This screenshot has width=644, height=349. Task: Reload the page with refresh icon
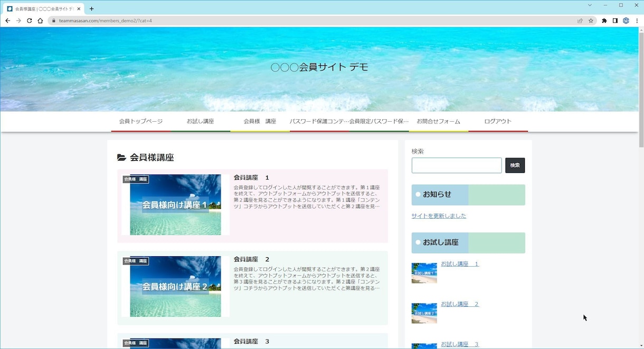30,21
